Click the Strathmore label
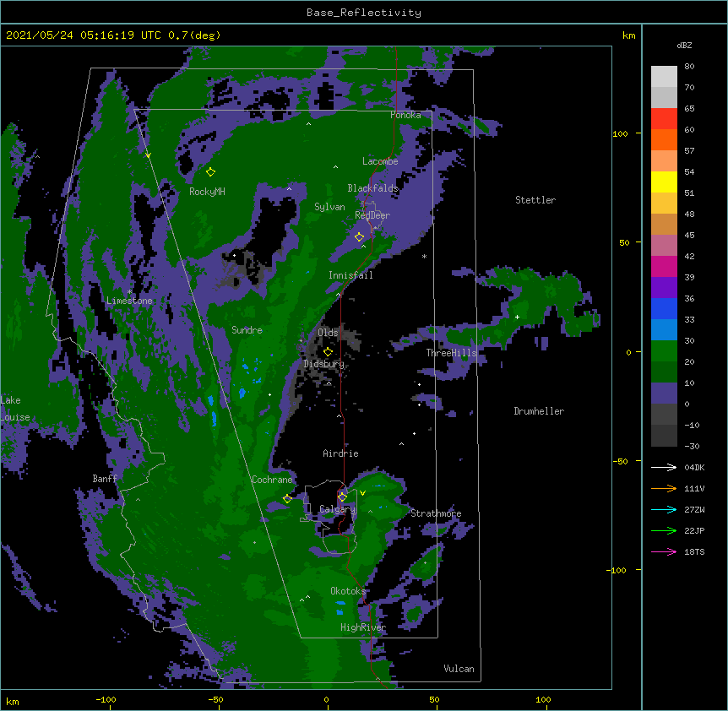Image resolution: width=728 pixels, height=711 pixels. [436, 513]
